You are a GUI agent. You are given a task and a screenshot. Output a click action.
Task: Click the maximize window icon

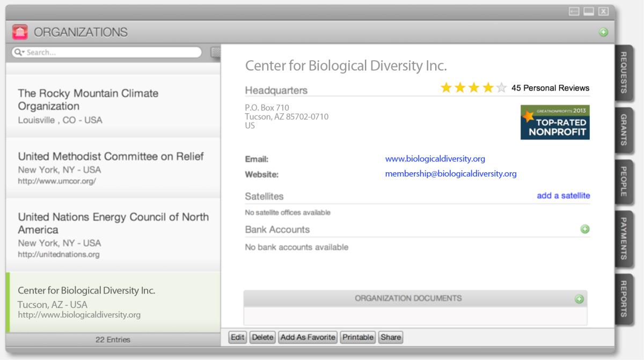coord(589,11)
